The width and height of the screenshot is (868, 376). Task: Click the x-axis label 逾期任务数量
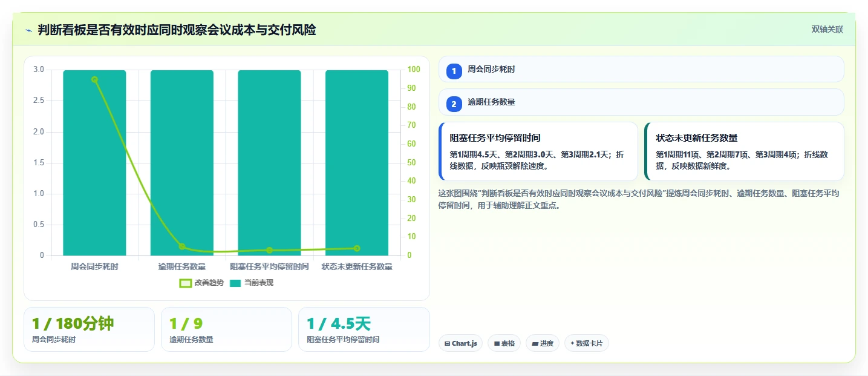[182, 266]
